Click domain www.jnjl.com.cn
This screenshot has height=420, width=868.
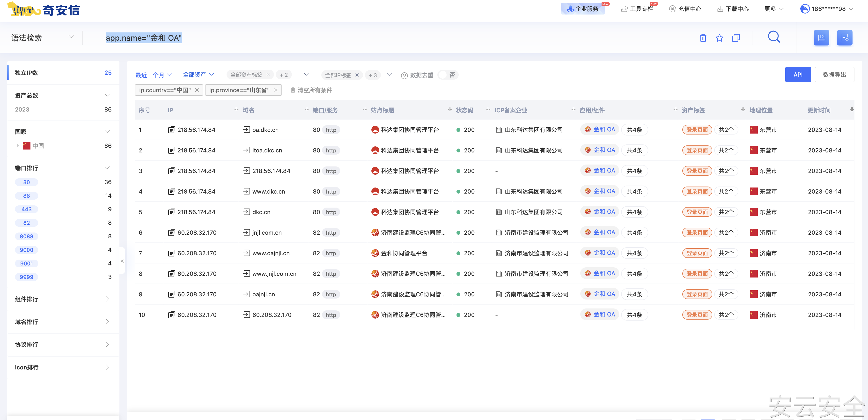274,274
